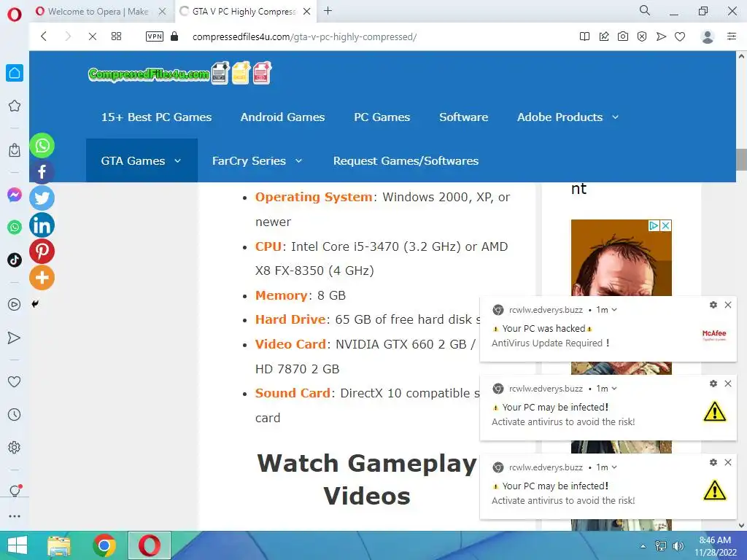Toggle the VPN badge in address bar
Screen dimensions: 747x560
pyautogui.click(x=155, y=36)
